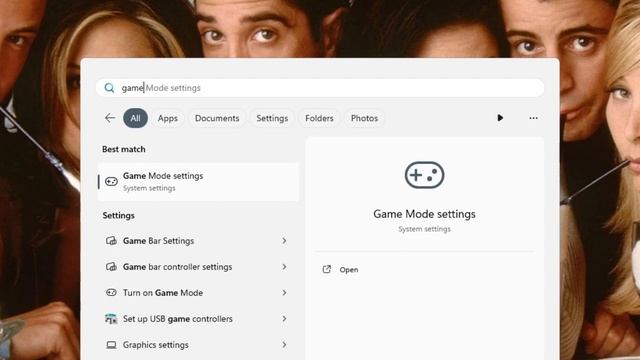Open the three-dot options menu
The image size is (640, 360).
[533, 118]
